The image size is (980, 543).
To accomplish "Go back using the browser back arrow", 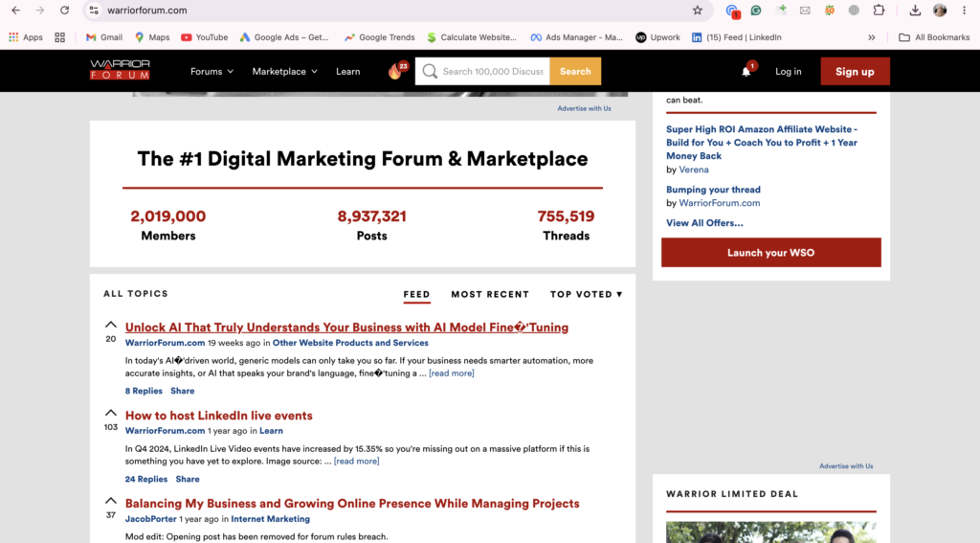I will (15, 10).
